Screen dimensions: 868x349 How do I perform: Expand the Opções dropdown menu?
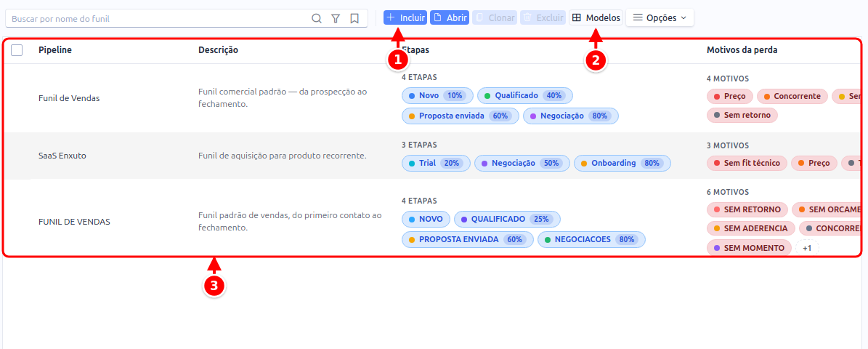[660, 17]
